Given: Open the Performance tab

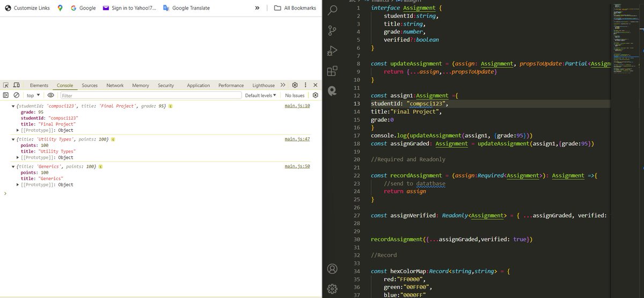Looking at the screenshot, I should tap(231, 85).
